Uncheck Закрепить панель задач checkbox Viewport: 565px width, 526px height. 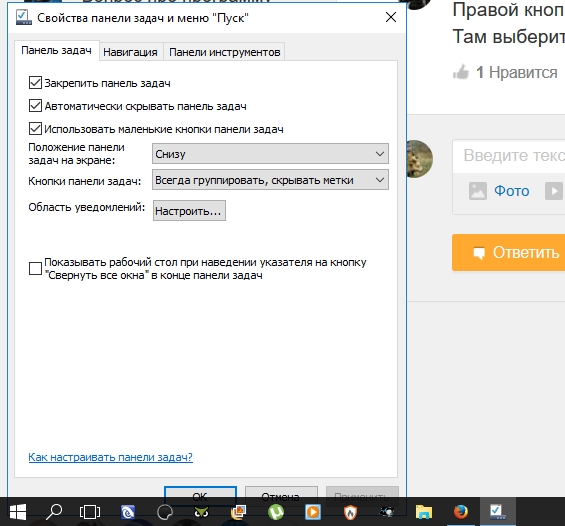(35, 83)
